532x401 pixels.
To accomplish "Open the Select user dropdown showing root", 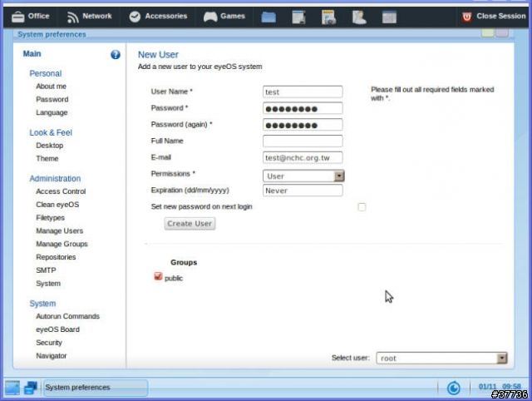I will click(441, 358).
